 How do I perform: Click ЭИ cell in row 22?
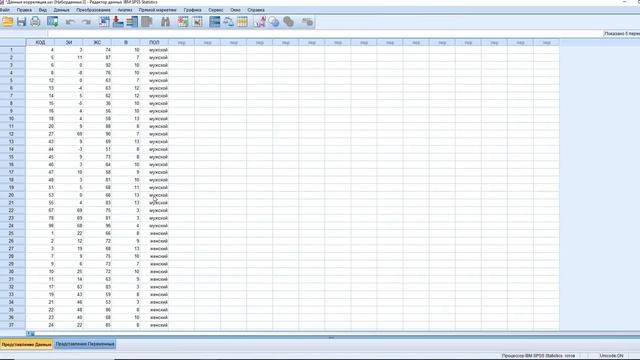[x=69, y=211]
